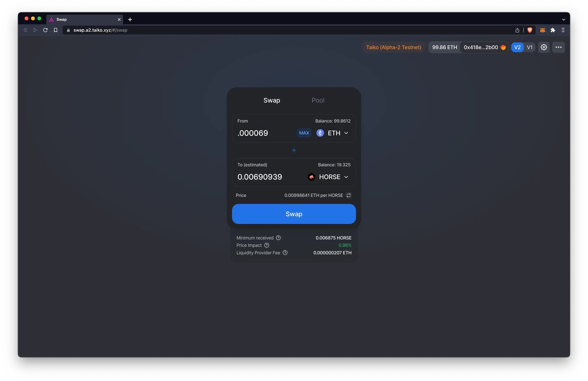588x381 pixels.
Task: Click the 0.98% price impact value
Action: (345, 245)
